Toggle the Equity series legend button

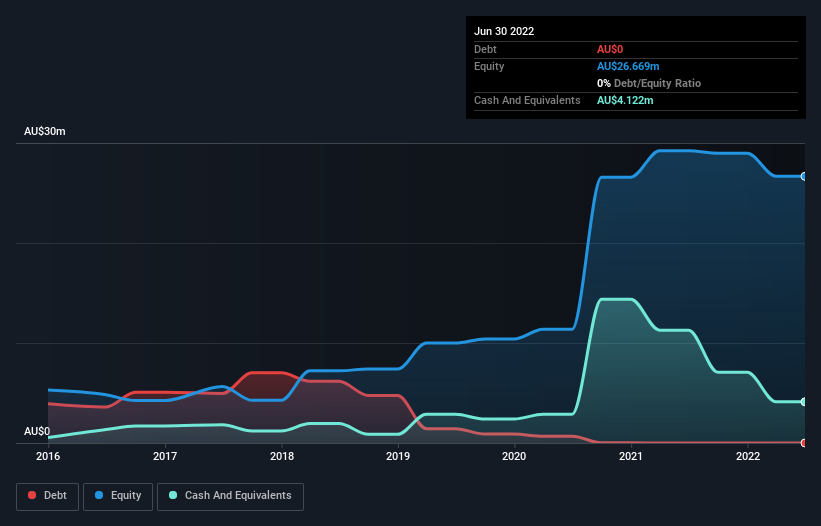[118, 496]
